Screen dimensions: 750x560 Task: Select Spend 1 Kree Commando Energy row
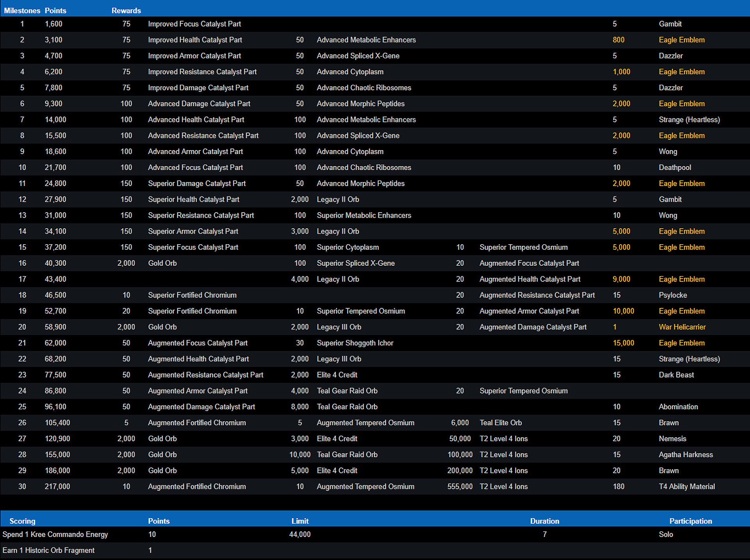point(55,534)
